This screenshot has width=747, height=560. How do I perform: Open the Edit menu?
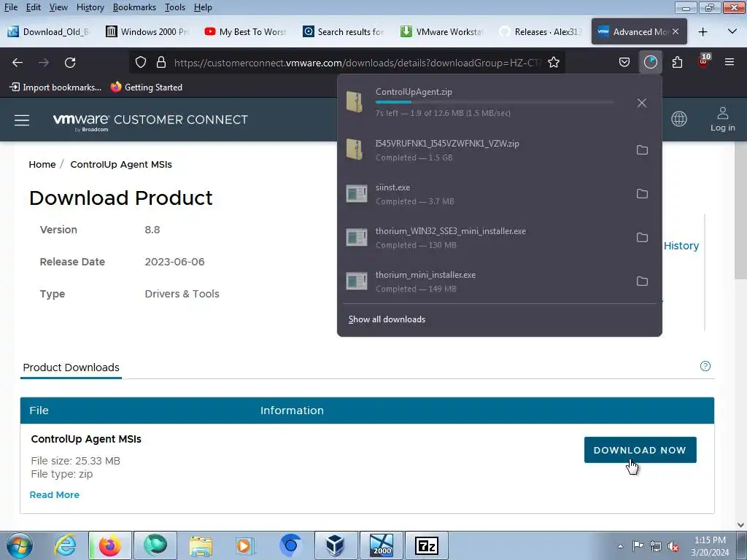pyautogui.click(x=34, y=7)
